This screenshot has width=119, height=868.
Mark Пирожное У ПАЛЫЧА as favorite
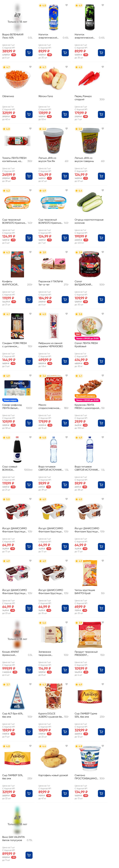coord(67,252)
